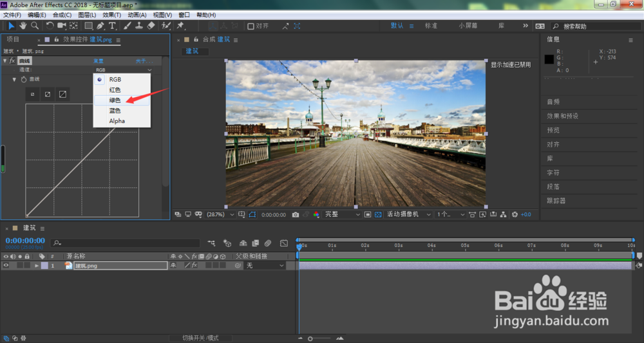Screen dimensions: 644x343
Task: Select the Hand tool in the toolbar
Action: click(x=23, y=26)
